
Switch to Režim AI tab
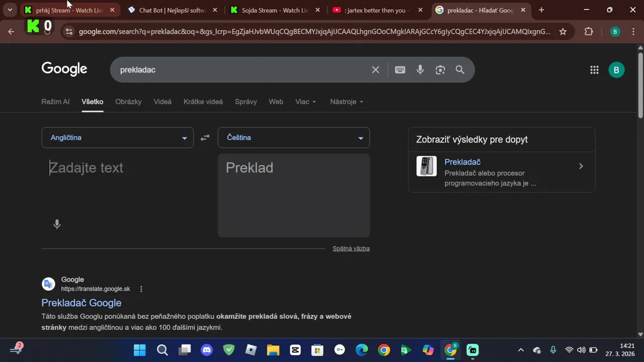click(x=55, y=102)
